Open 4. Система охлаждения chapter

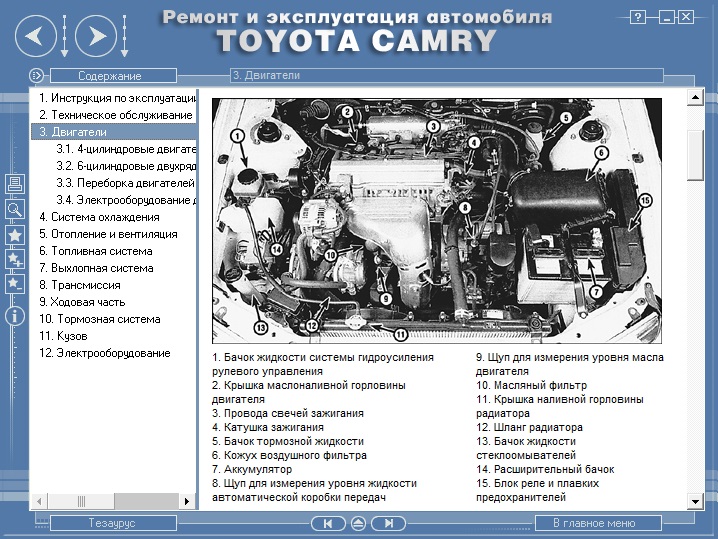[99, 217]
